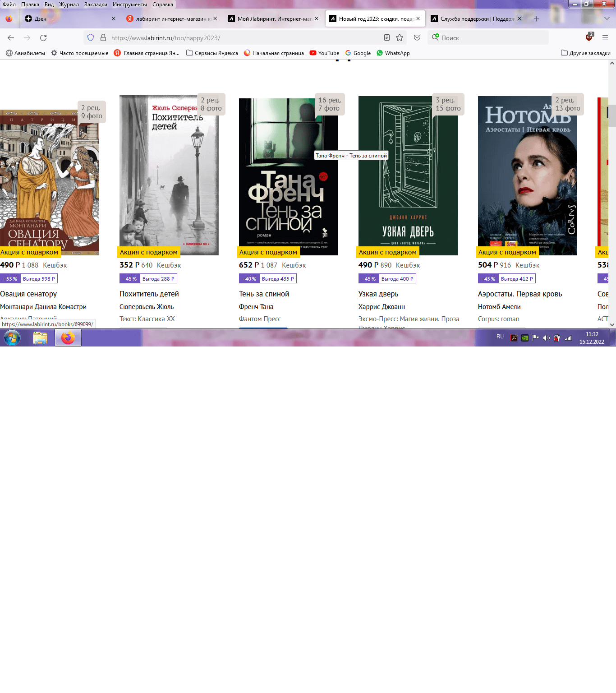Close the 'Новый год 2023' tab

click(418, 19)
